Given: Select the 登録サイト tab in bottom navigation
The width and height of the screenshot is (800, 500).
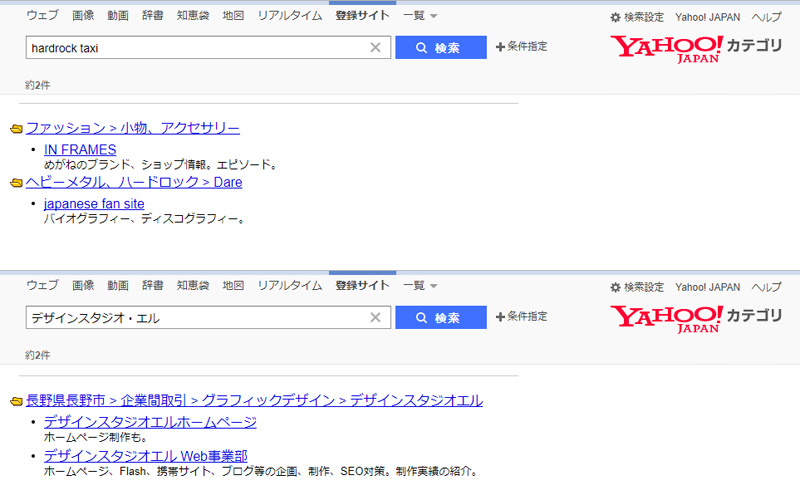Looking at the screenshot, I should [362, 285].
